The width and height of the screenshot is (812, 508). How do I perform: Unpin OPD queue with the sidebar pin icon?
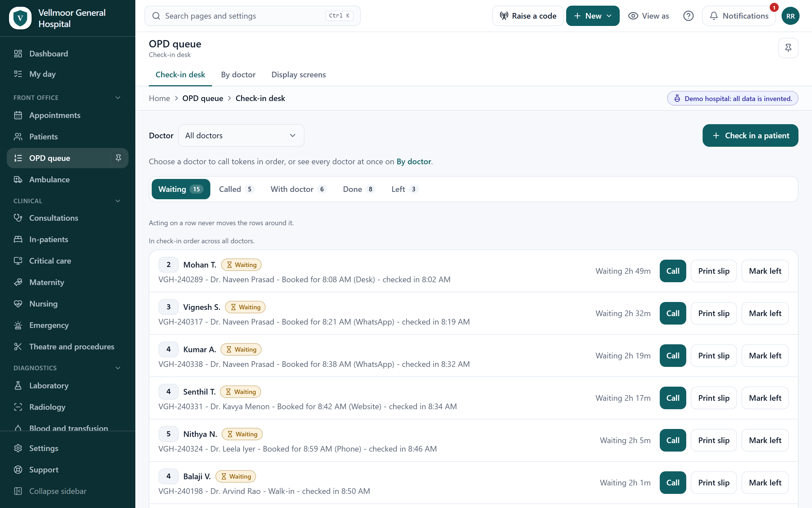pos(118,158)
